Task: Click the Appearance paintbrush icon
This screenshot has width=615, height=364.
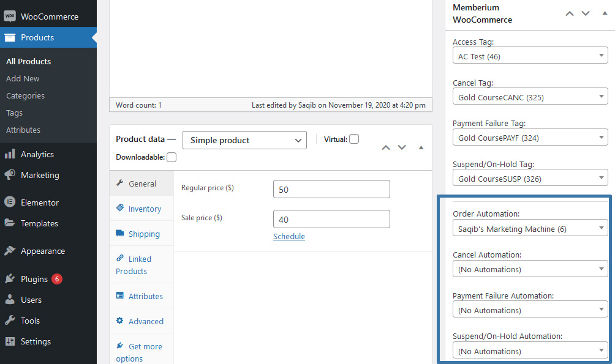Action: click(x=10, y=251)
